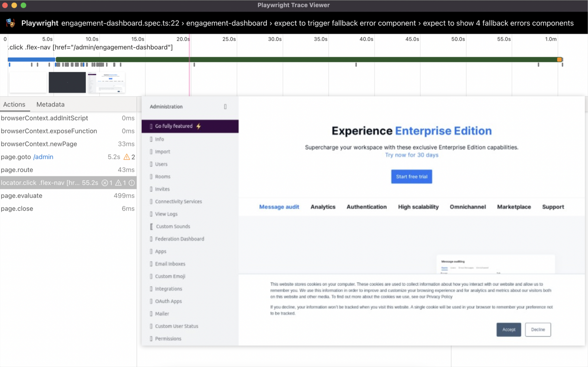Click the Enterprise Edition page filmstrip thumbnail

107,82
